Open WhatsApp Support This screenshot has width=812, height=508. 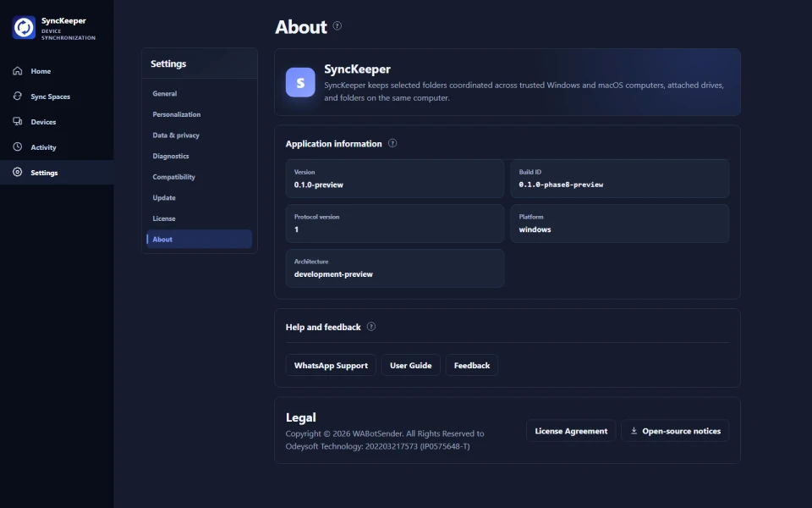point(331,365)
